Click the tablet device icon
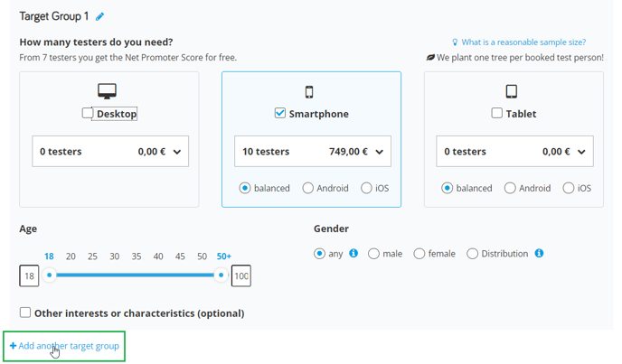Viewport: 622px width, 364px height. 512,91
